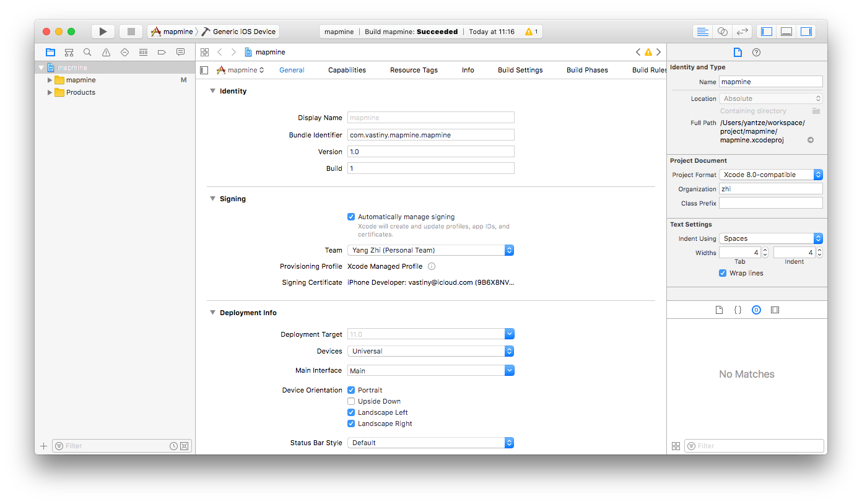862x504 pixels.
Task: Show the Issue navigator warning icon
Action: (x=106, y=53)
